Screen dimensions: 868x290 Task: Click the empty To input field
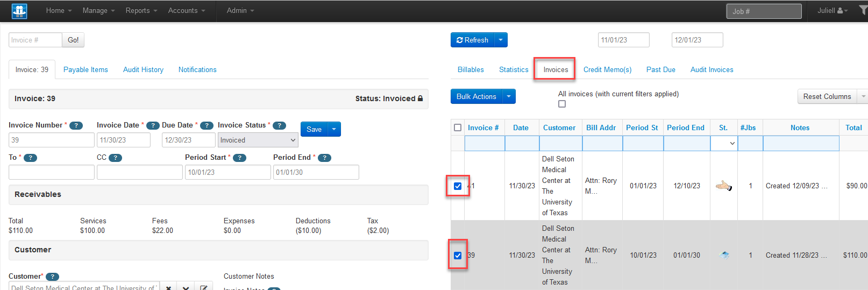(52, 172)
